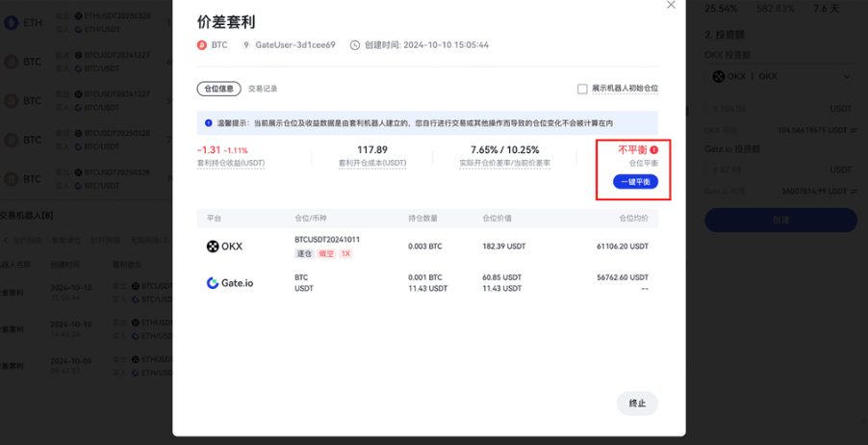The width and height of the screenshot is (868, 445).
Task: Click the 创建 button in background panel
Action: 780,220
